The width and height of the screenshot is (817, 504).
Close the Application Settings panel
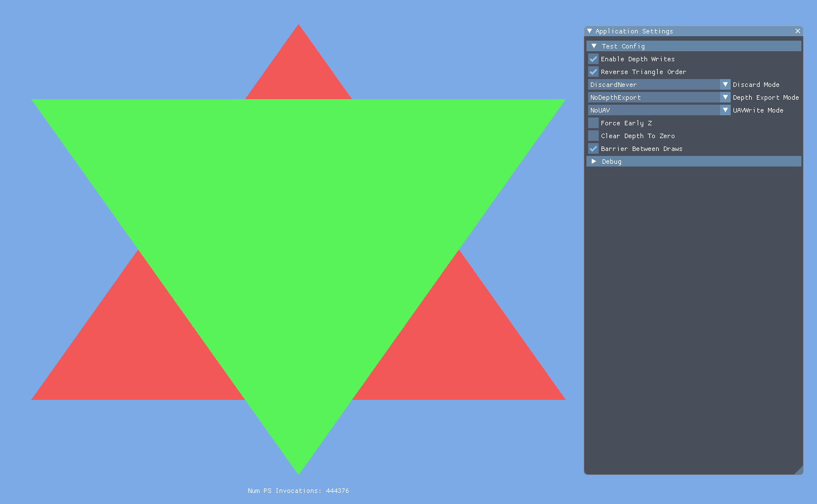[798, 31]
